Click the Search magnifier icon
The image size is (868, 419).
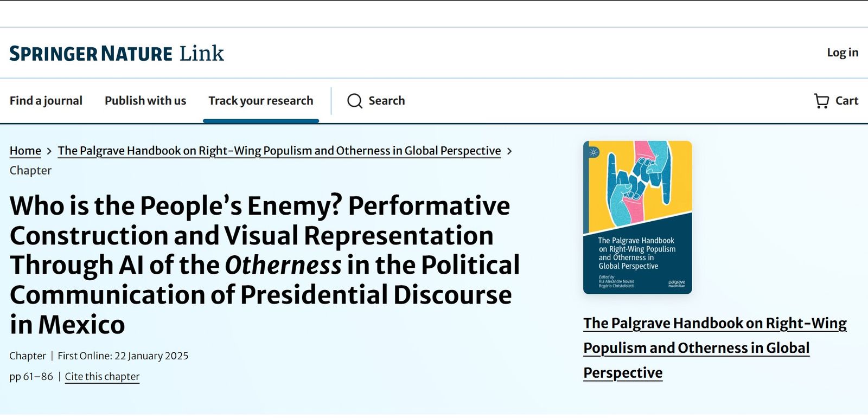tap(355, 101)
